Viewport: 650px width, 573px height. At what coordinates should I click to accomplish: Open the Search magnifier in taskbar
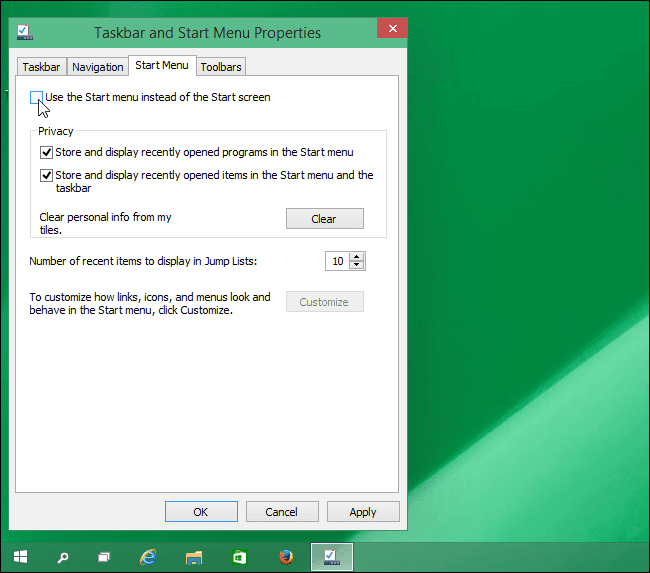point(63,557)
